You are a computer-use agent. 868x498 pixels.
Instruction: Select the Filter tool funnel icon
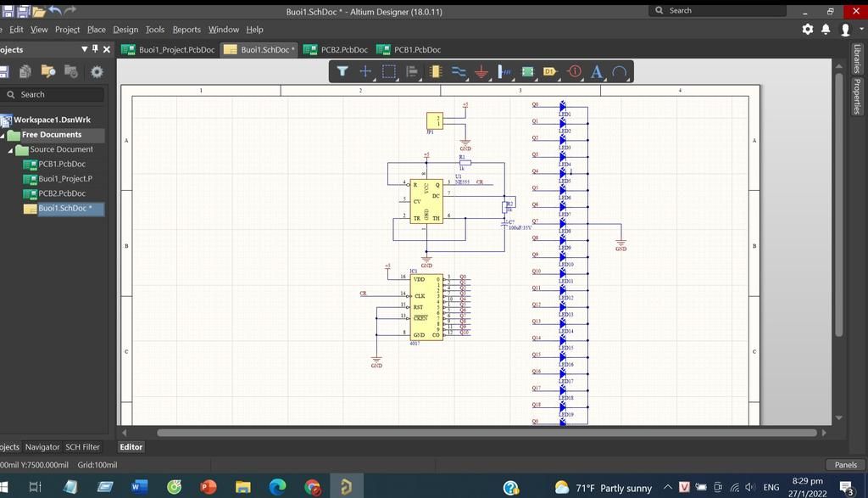[342, 71]
